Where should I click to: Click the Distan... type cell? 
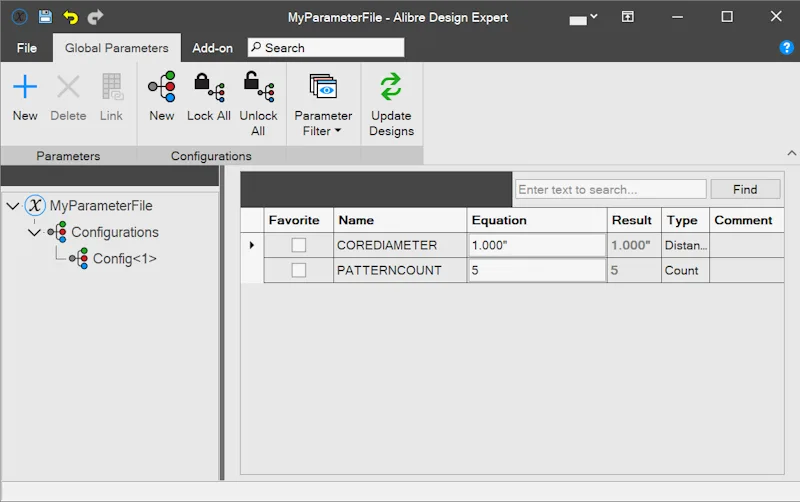point(685,245)
